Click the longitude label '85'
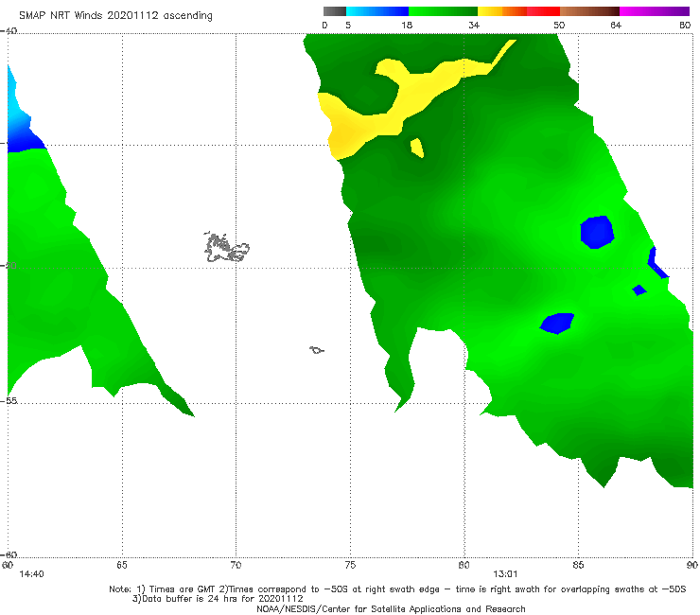 tap(578, 565)
